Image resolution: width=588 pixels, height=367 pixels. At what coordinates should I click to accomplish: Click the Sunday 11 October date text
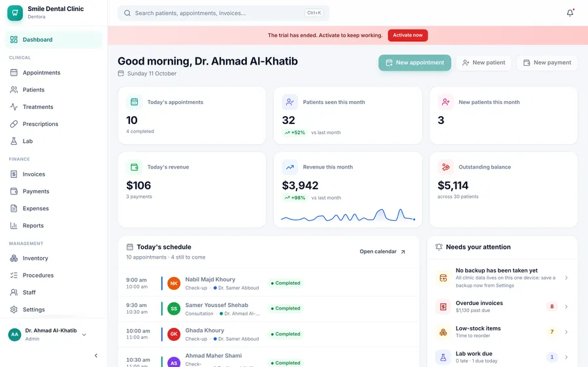tap(152, 74)
